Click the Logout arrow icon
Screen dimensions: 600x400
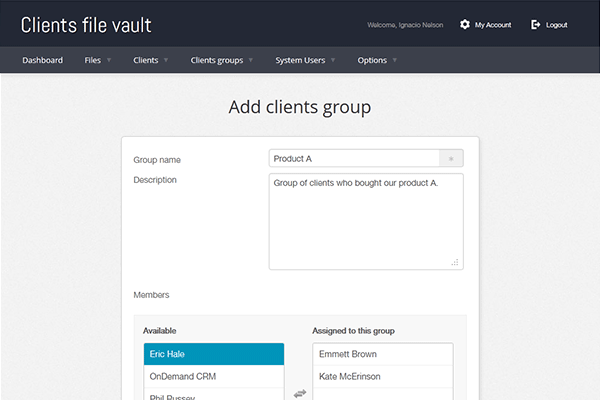tap(536, 24)
